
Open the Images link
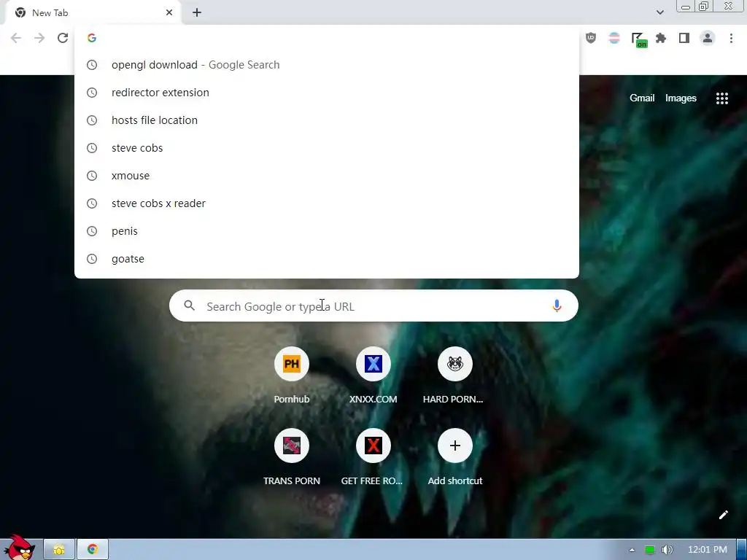pyautogui.click(x=681, y=98)
